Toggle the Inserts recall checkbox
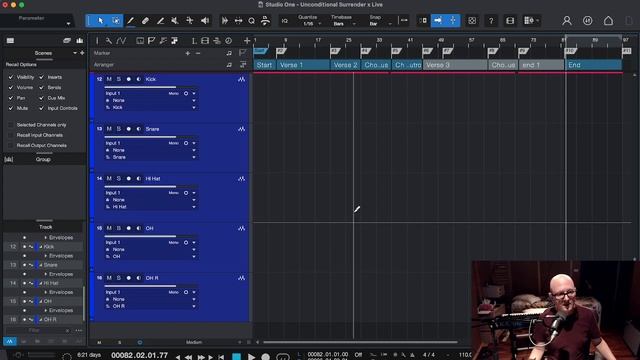The image size is (640, 360). (41, 77)
